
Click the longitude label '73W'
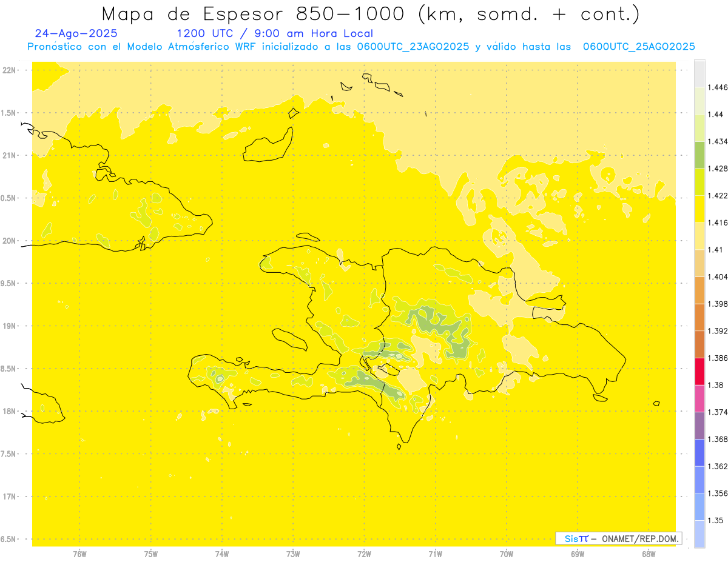click(x=293, y=554)
